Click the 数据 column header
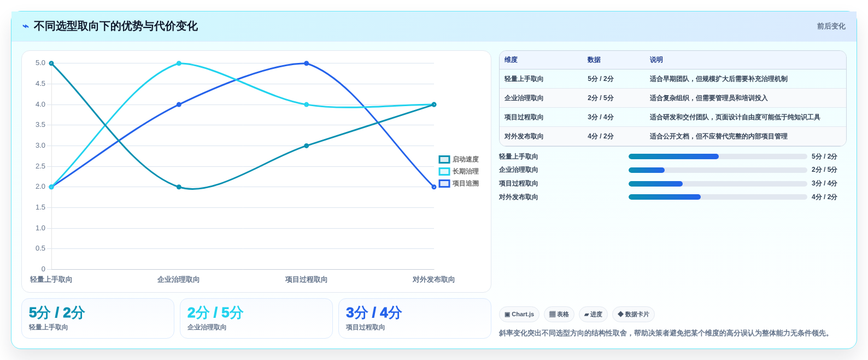 [594, 60]
